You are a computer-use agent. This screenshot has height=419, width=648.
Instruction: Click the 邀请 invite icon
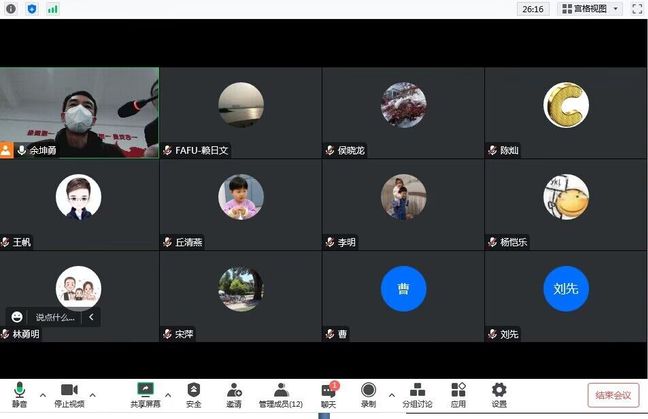tap(233, 393)
